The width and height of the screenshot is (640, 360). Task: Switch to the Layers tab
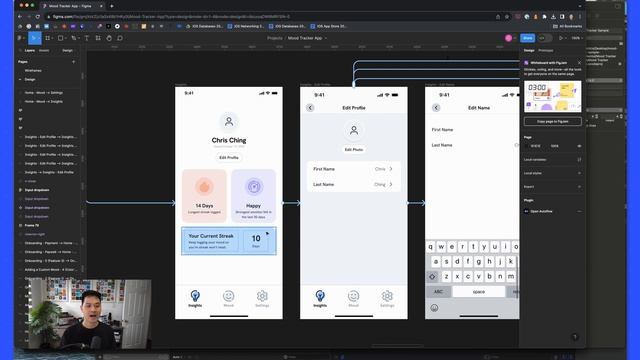tap(30, 51)
